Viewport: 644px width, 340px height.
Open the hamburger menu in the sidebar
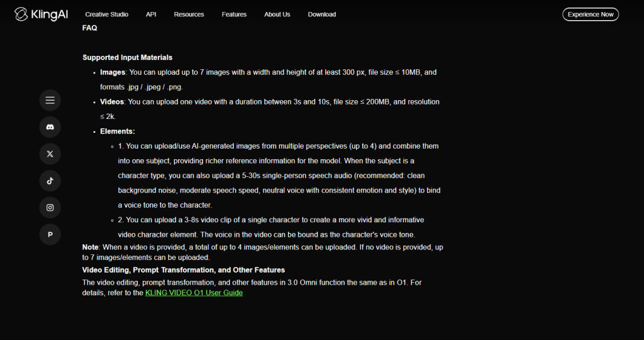(50, 100)
